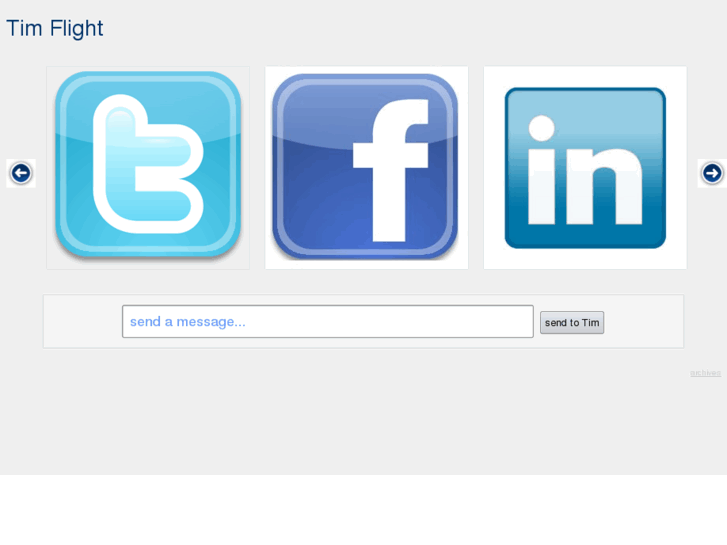
Task: Open the Facebook icon tile
Action: (x=366, y=167)
